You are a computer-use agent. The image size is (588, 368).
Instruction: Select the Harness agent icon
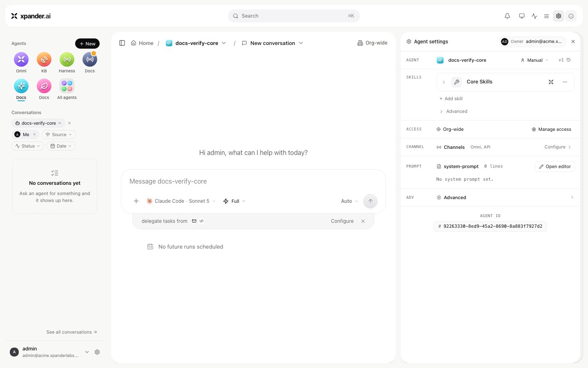coord(67,59)
